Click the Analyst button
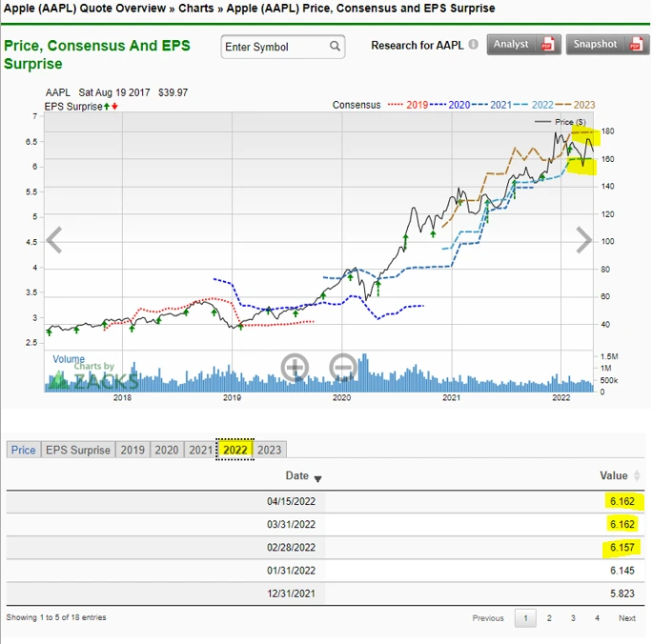This screenshot has width=652, height=644. click(x=524, y=45)
